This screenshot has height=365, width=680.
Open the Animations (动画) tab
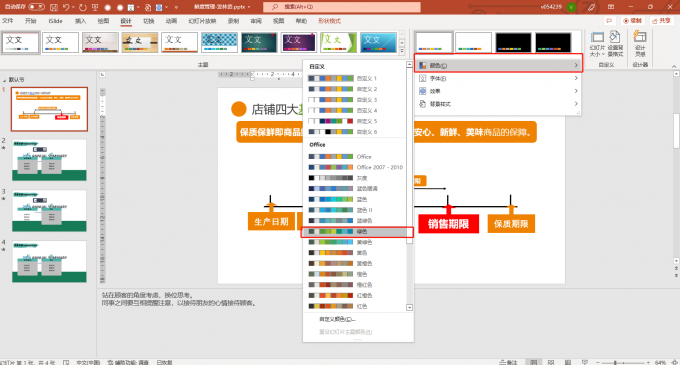pyautogui.click(x=171, y=21)
